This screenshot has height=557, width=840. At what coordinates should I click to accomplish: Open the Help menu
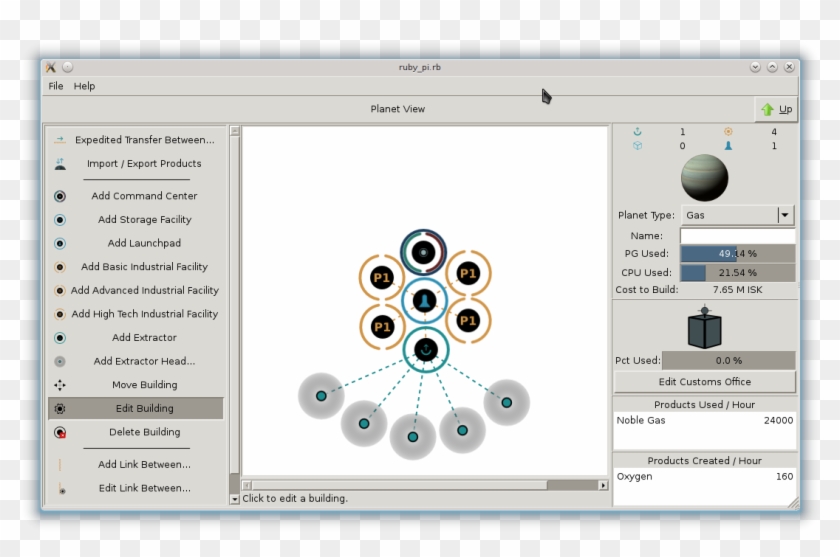[84, 86]
